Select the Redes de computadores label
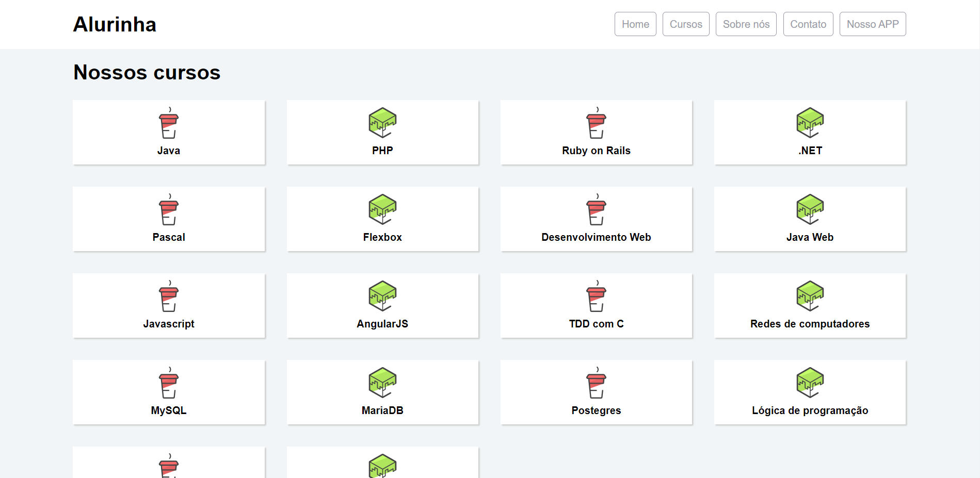Screen dimensions: 980x478 pyautogui.click(x=810, y=324)
